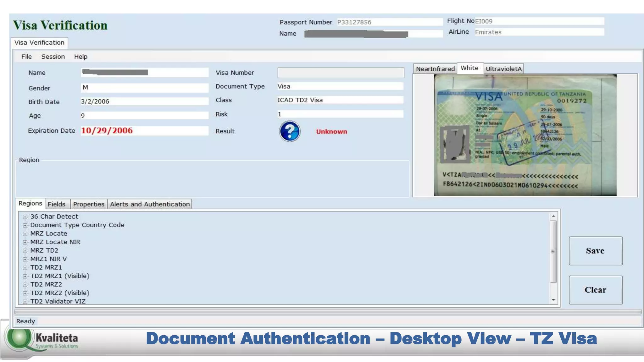
Task: Expand the MRZ1 NIR V node
Action: pyautogui.click(x=25, y=259)
